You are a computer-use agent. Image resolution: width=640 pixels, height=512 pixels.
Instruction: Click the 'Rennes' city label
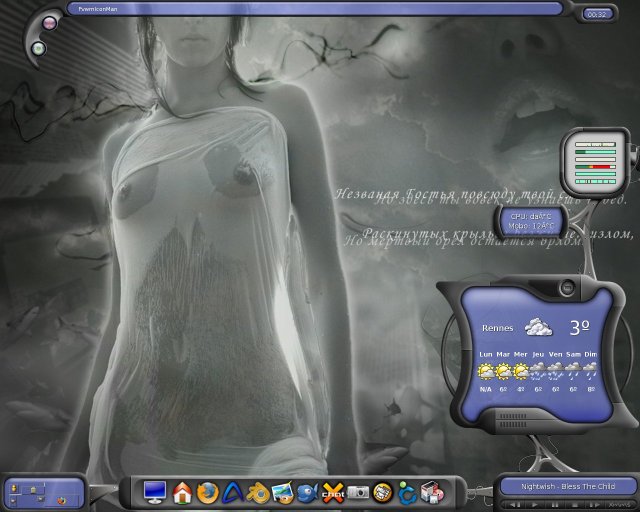497,328
